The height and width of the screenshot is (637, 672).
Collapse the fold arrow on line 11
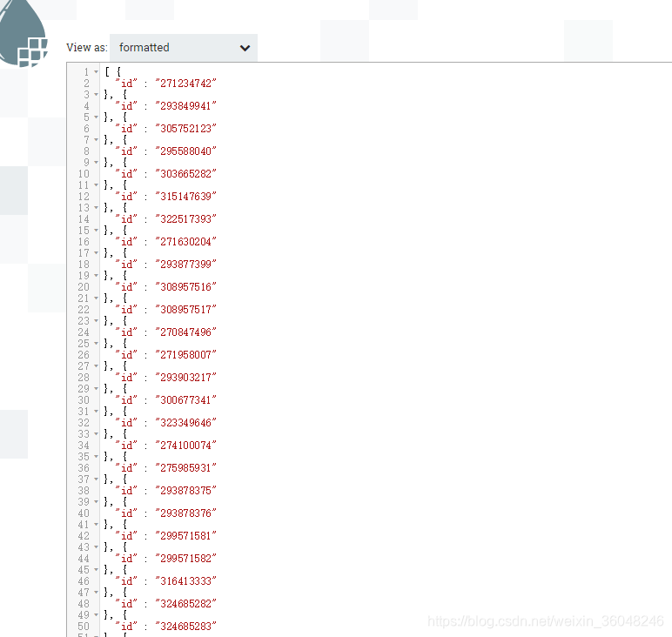tap(96, 185)
